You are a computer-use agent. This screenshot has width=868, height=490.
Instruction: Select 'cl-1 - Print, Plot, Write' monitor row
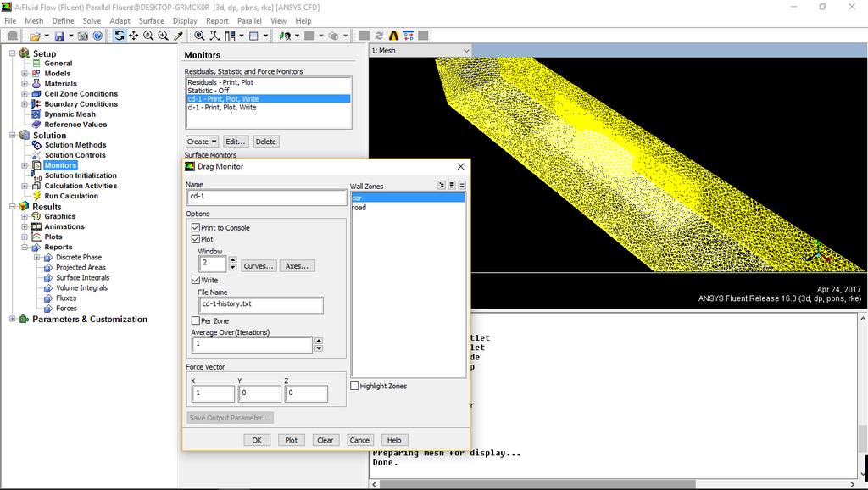click(269, 108)
